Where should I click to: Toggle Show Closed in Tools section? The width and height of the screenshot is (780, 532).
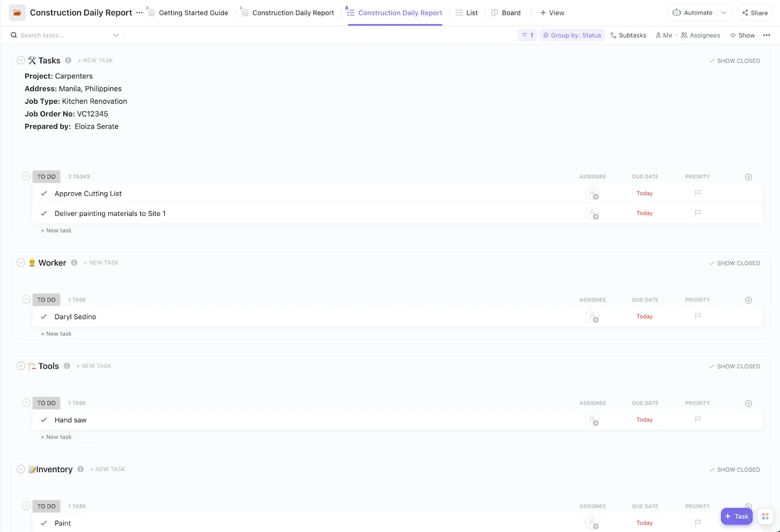735,366
